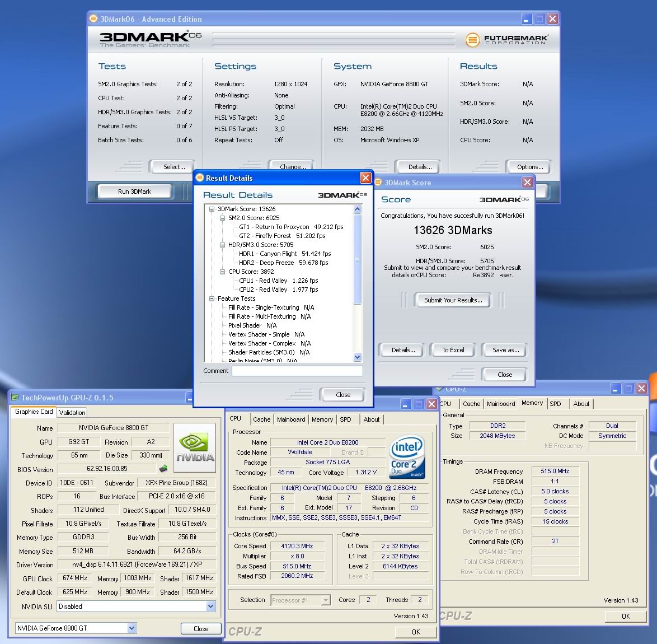Click the Result Details title bar icon
This screenshot has width=657, height=644.
click(200, 178)
